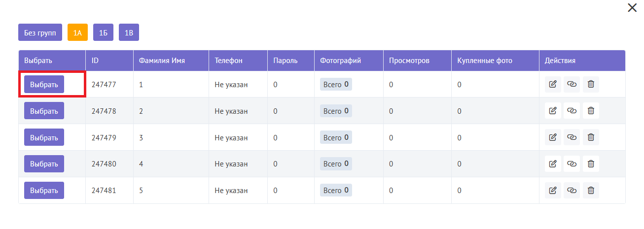Show students in Без групп
Image resolution: width=644 pixels, height=229 pixels.
tap(40, 33)
